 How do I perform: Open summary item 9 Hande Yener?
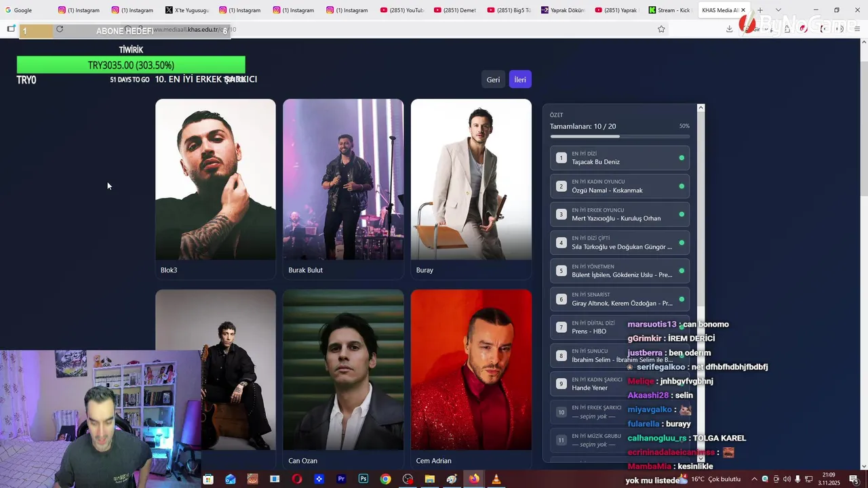[x=620, y=384]
